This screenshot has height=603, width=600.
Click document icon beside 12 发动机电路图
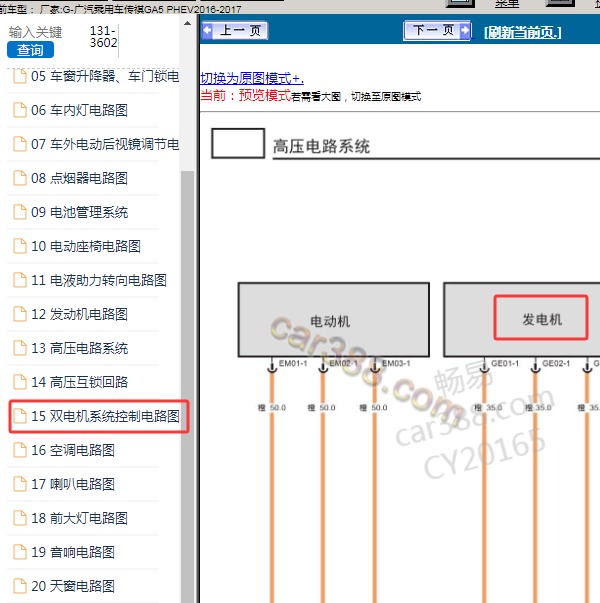point(20,313)
